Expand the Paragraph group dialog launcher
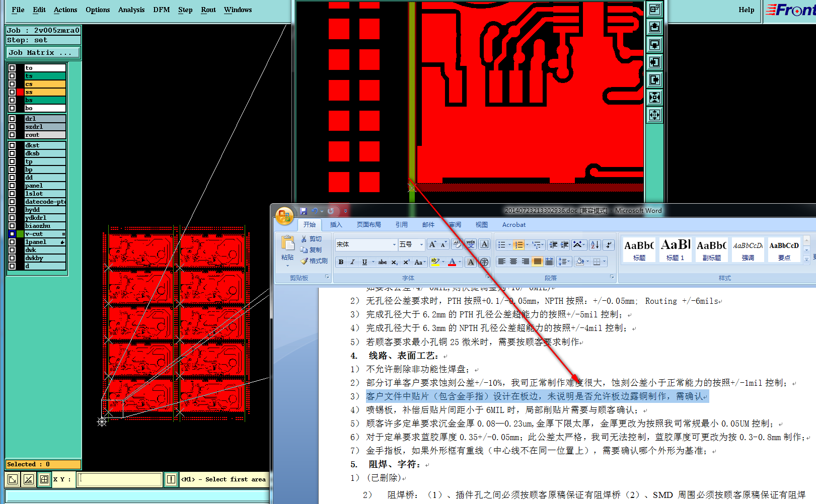 [612, 277]
